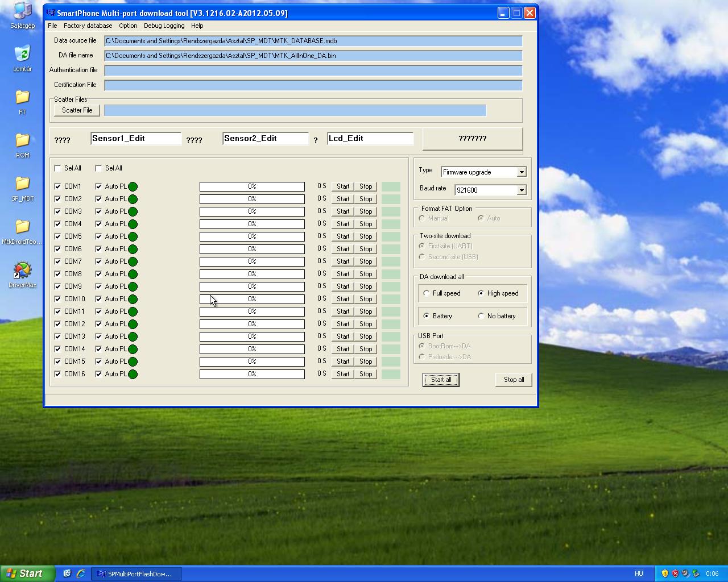
Task: Click Stop button for COM6
Action: click(x=366, y=249)
